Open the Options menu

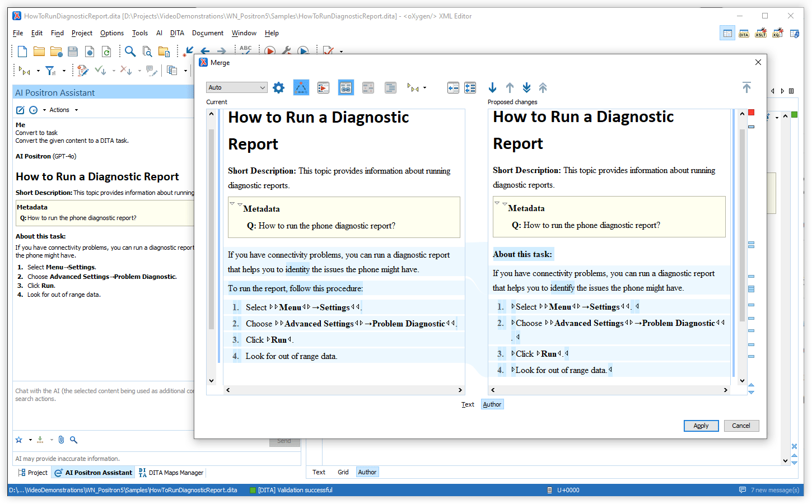pyautogui.click(x=112, y=33)
